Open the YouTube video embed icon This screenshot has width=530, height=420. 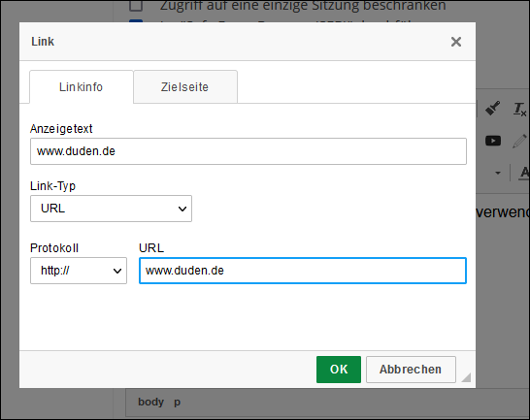click(493, 141)
